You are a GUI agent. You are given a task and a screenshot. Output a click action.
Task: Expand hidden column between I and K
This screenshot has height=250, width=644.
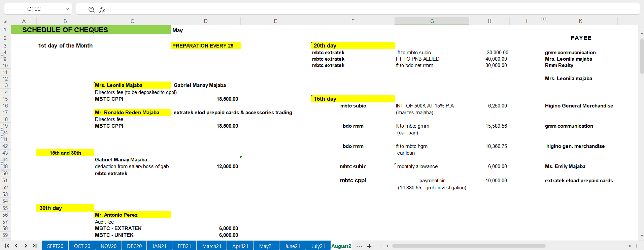pyautogui.click(x=544, y=19)
